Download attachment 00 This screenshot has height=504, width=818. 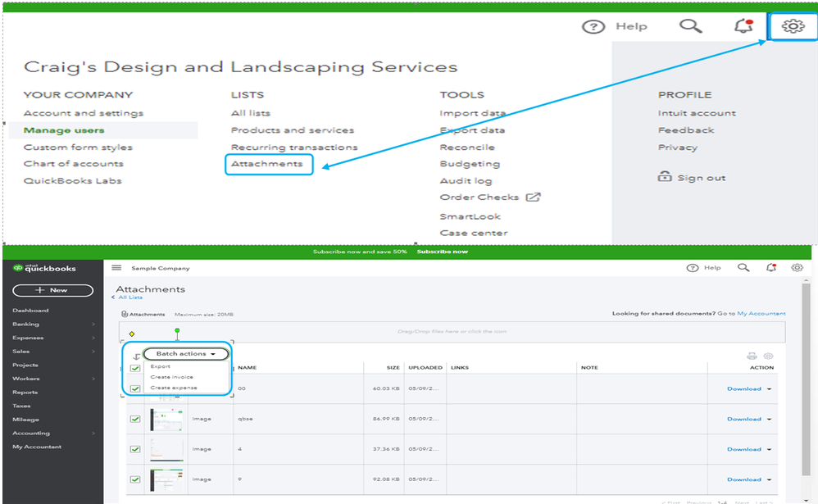(x=744, y=389)
